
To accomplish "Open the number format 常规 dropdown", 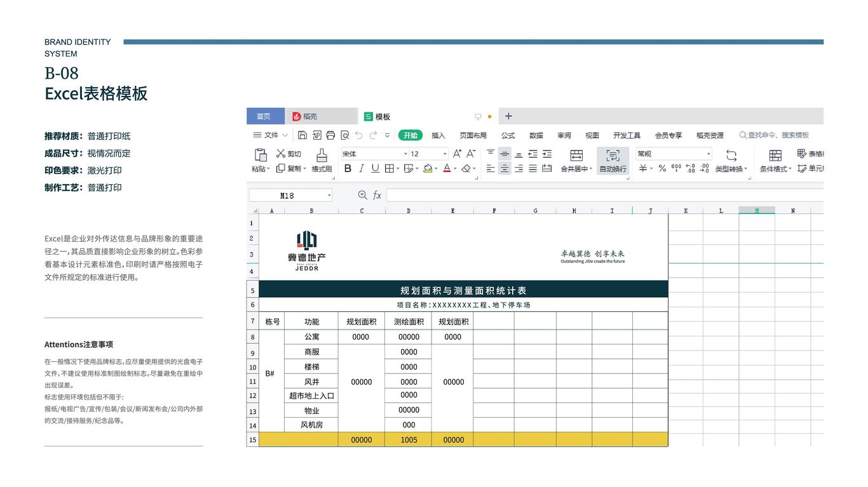I will tap(709, 154).
